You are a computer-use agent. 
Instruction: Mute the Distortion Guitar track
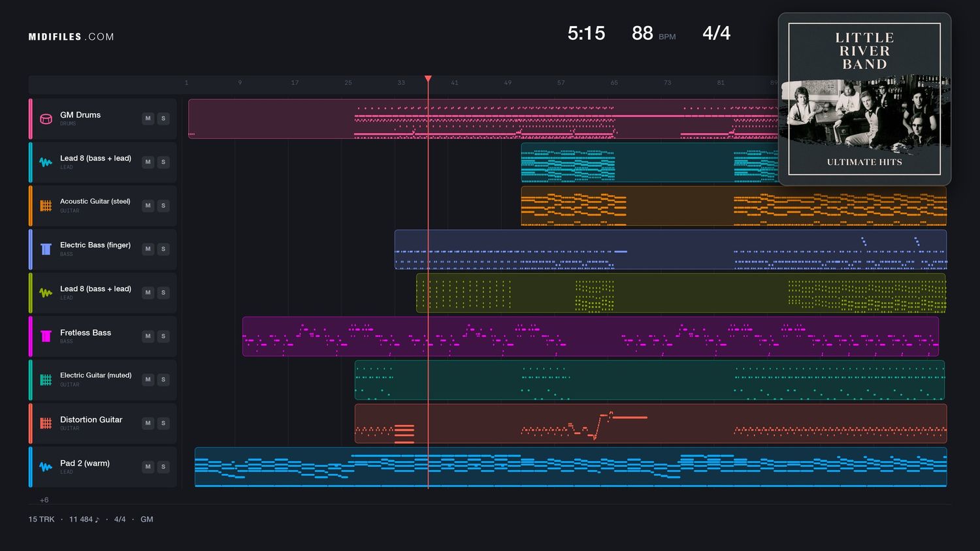click(148, 423)
